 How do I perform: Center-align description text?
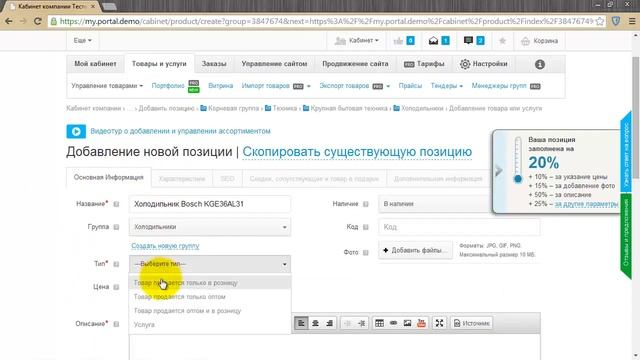coord(315,323)
